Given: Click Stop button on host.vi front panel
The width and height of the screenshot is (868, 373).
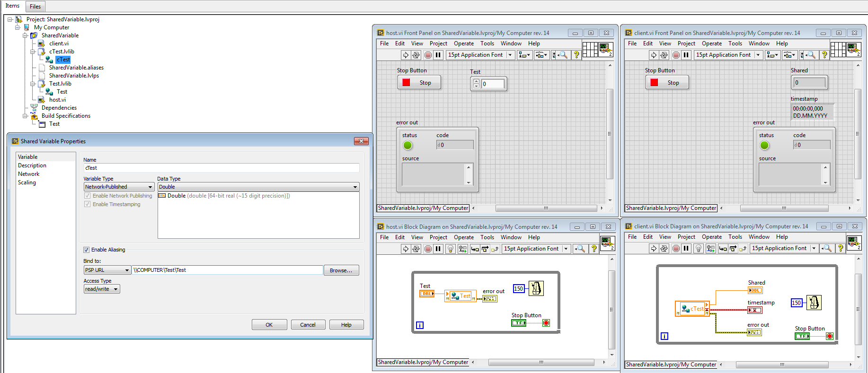Looking at the screenshot, I should coord(419,83).
